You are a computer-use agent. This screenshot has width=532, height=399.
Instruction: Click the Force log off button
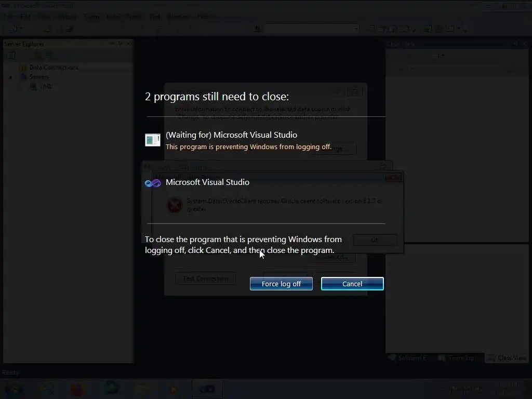(x=281, y=284)
